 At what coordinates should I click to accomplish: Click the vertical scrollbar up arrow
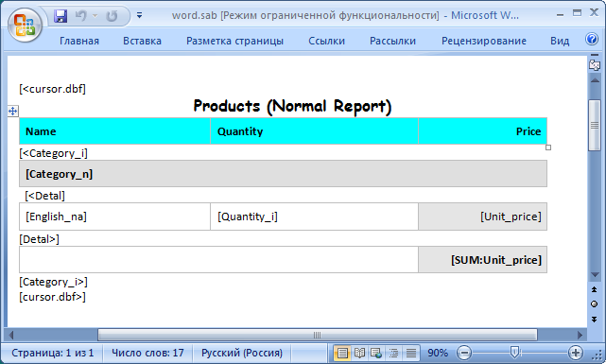click(595, 80)
